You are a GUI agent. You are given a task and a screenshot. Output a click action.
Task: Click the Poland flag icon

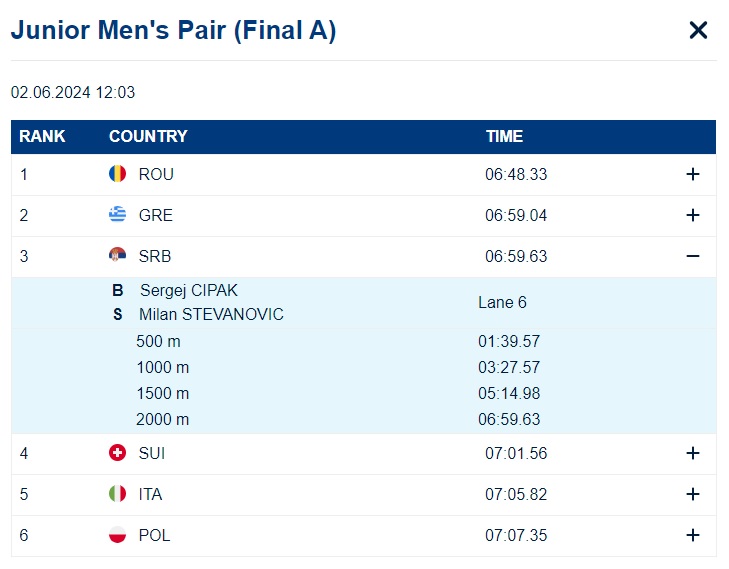[117, 534]
